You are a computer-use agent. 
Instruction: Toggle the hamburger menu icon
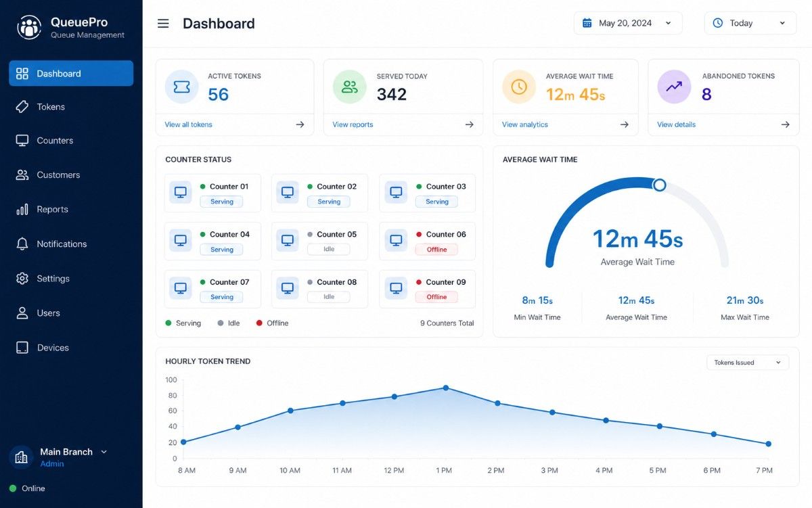click(163, 24)
